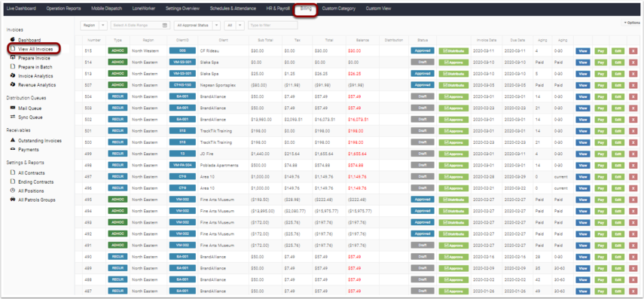Click client ID badge 005
The width and height of the screenshot is (644, 299).
pyautogui.click(x=182, y=50)
